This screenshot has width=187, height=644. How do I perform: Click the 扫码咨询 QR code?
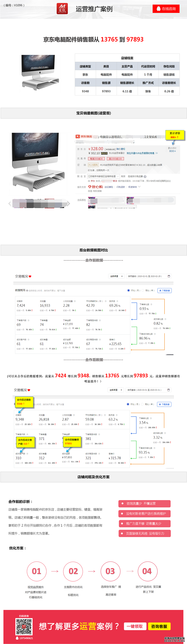pyautogui.click(x=24, y=627)
